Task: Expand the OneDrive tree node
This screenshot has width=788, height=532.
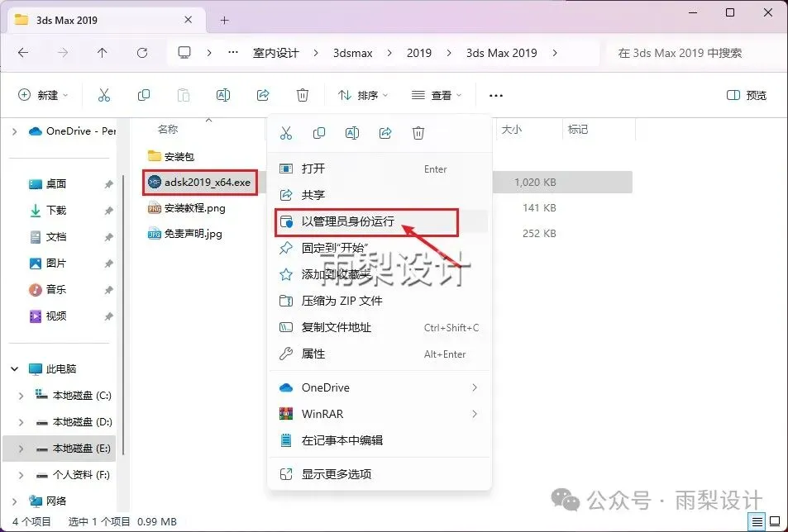Action: click(15, 131)
